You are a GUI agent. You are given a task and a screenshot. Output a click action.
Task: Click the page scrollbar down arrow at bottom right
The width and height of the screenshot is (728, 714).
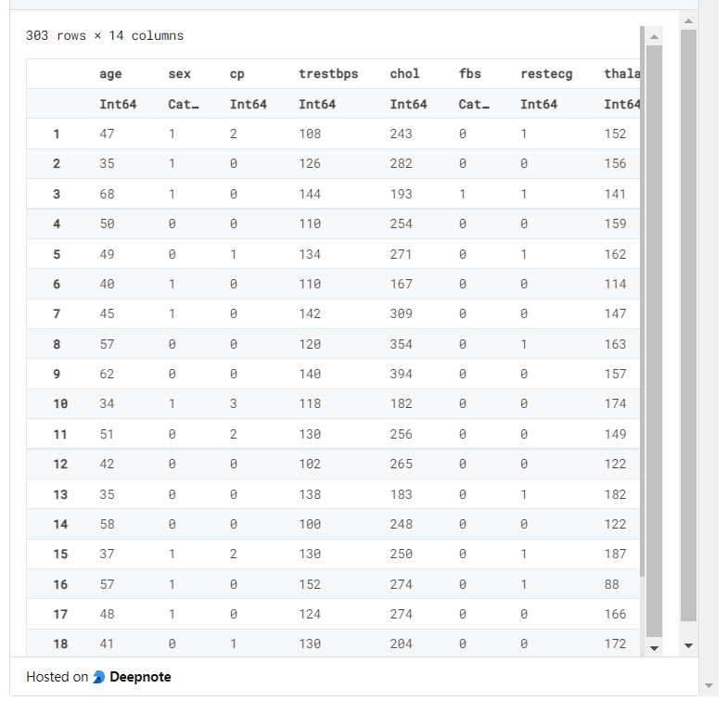[x=709, y=685]
